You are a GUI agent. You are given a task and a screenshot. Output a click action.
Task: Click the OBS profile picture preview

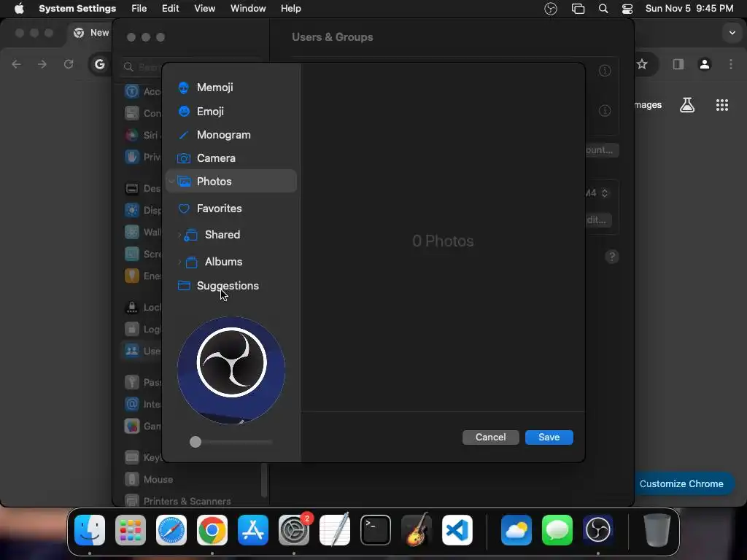pos(231,370)
